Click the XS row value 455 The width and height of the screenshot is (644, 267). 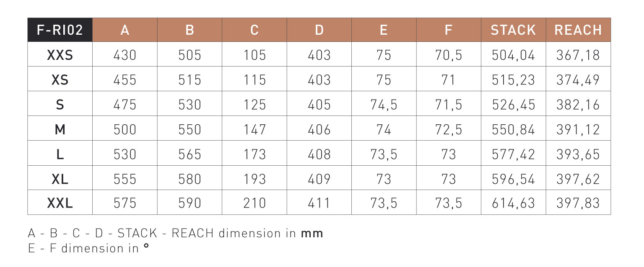click(x=125, y=80)
